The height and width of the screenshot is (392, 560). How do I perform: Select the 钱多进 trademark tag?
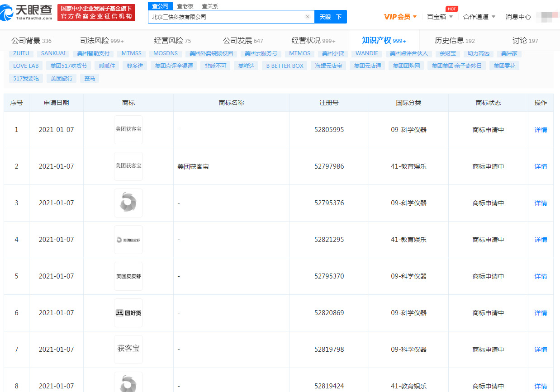(135, 66)
